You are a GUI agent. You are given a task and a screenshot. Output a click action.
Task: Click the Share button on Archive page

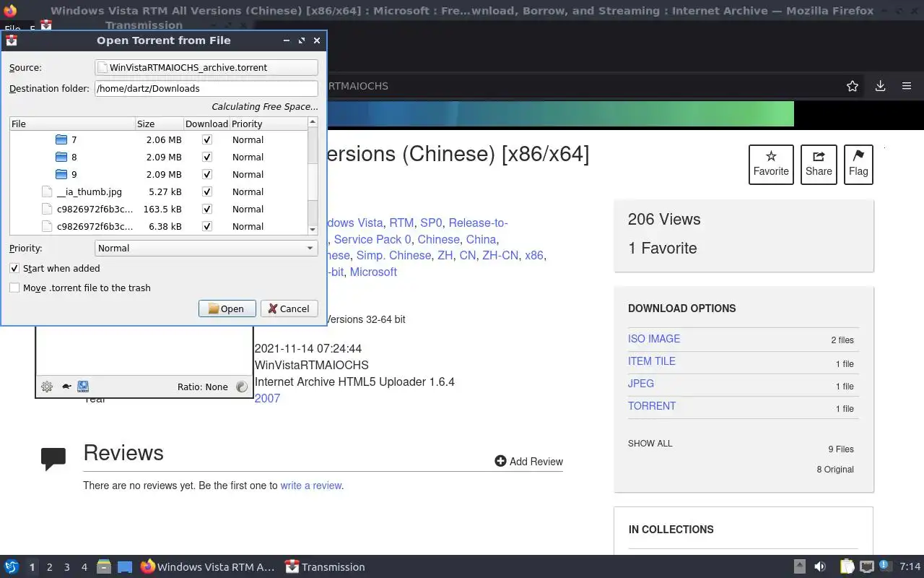819,164
